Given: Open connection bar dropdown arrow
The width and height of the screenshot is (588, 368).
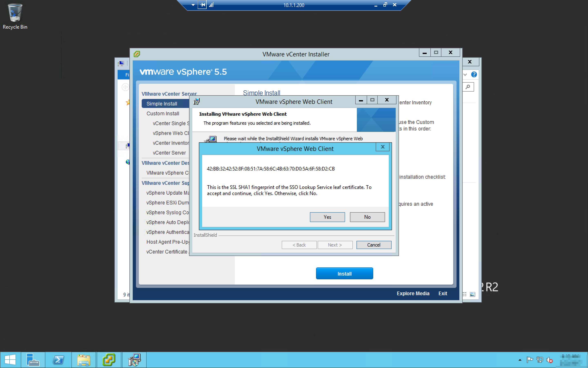Looking at the screenshot, I should 193,5.
